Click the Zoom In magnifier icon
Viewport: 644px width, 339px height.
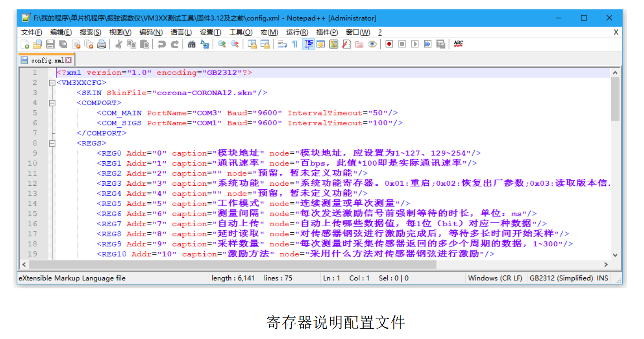222,44
